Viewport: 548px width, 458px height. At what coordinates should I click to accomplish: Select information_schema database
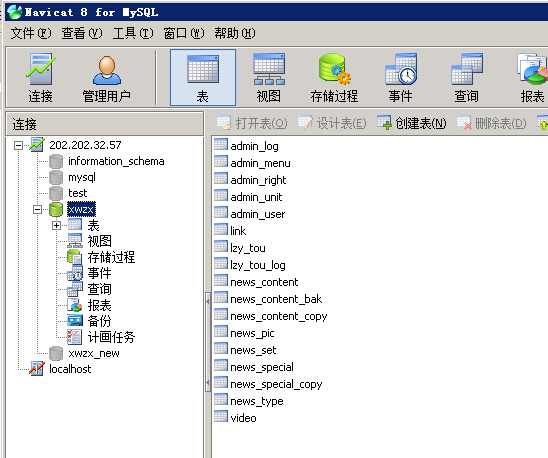tap(116, 161)
